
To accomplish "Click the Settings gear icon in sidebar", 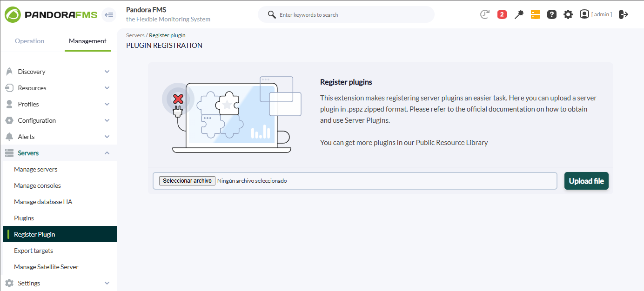I will (x=9, y=283).
